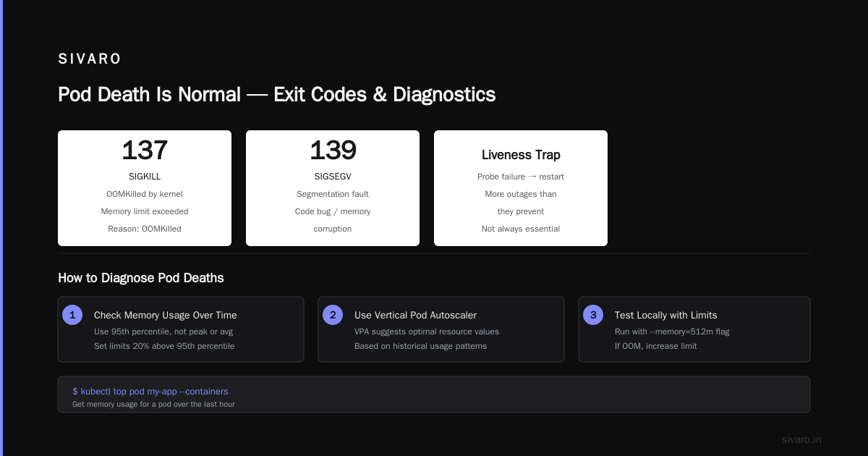Click the Probe failure → restart line

[521, 177]
